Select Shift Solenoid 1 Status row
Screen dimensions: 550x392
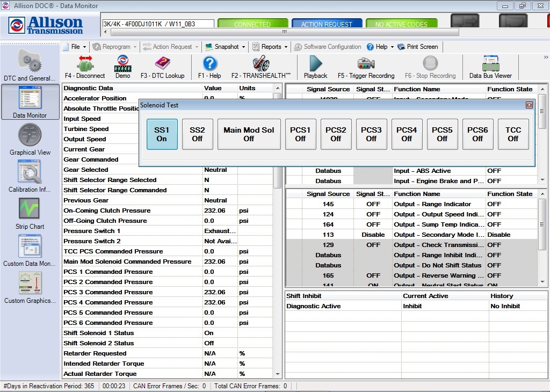[x=168, y=333]
